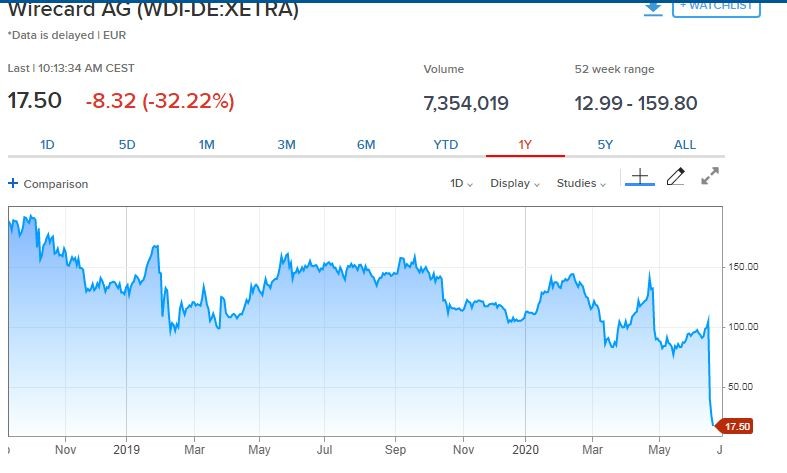Switch to the 5Y range tab
The image size is (787, 473).
pos(605,145)
